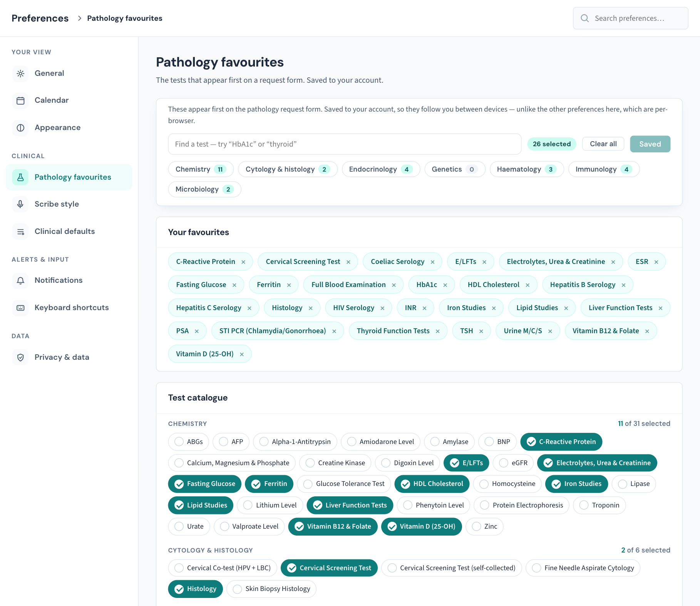700x606 pixels.
Task: Remove Full Blood Examination favourite
Action: pyautogui.click(x=394, y=285)
